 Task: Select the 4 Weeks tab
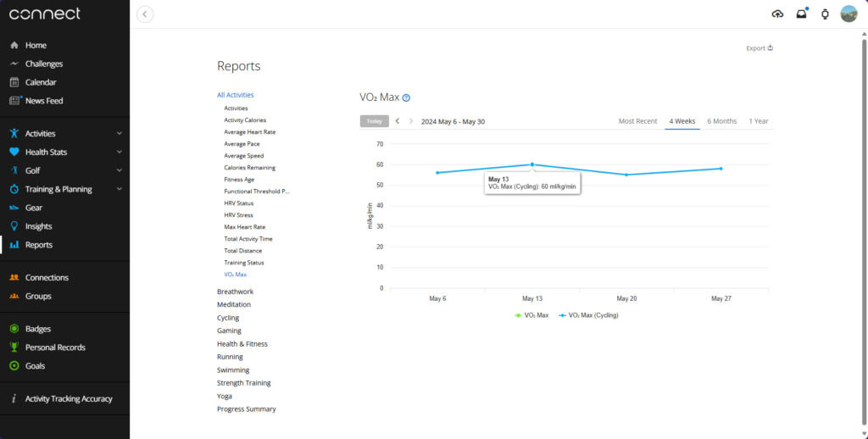[x=682, y=121]
